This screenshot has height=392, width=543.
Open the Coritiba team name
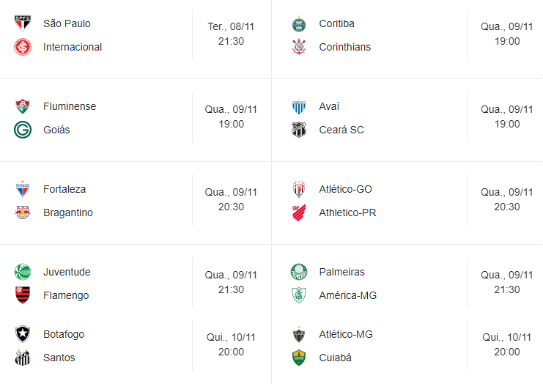(336, 23)
